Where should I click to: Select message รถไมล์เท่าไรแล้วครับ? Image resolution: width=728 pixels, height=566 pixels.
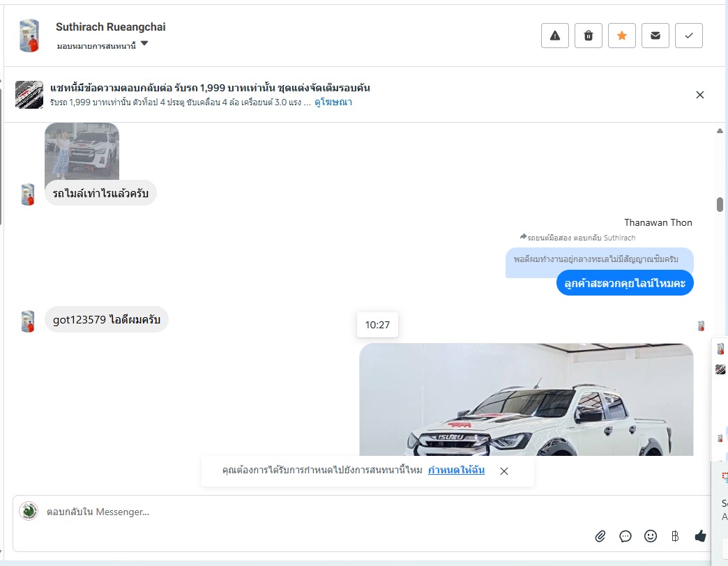click(100, 193)
